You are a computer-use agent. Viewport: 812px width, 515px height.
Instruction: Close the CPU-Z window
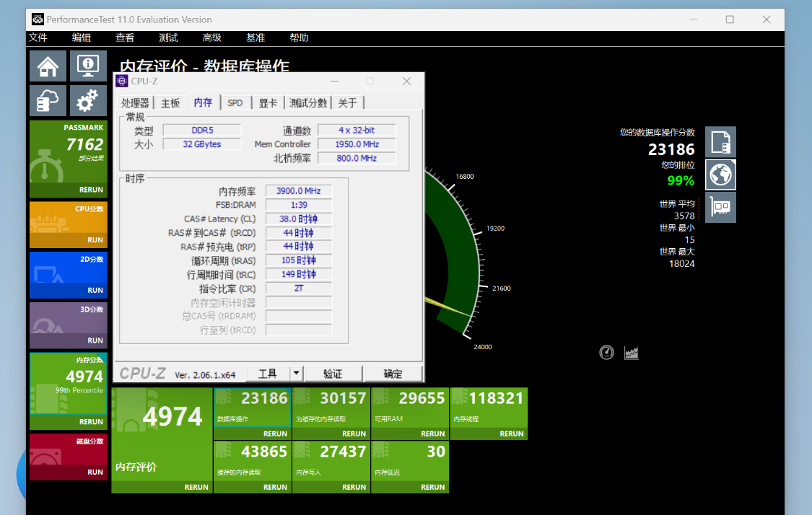pyautogui.click(x=406, y=82)
